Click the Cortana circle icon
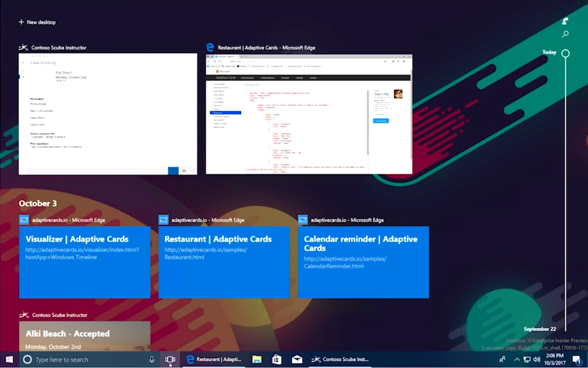This screenshot has width=588, height=368. [x=27, y=359]
